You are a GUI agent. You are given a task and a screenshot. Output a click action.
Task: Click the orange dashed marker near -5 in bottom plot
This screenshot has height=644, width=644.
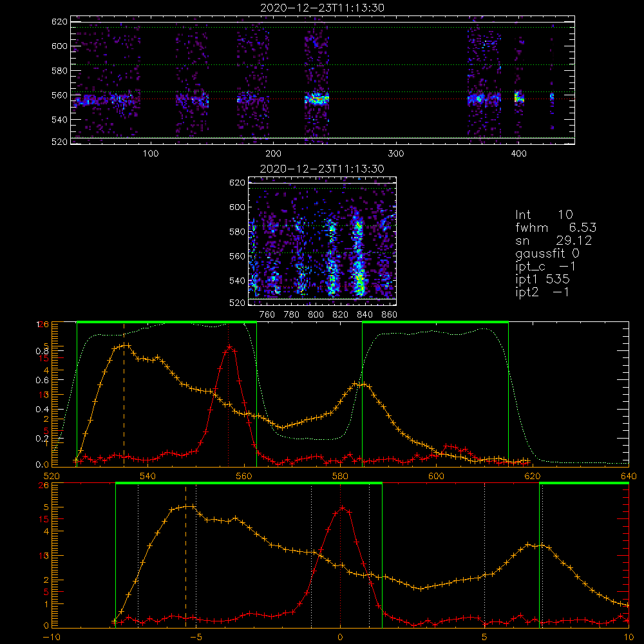(x=185, y=556)
